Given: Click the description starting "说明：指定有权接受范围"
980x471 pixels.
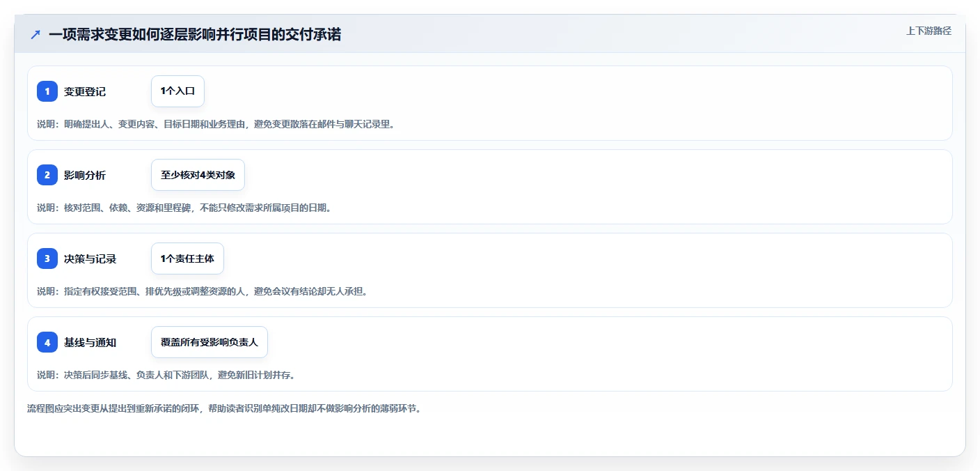Looking at the screenshot, I should [202, 291].
